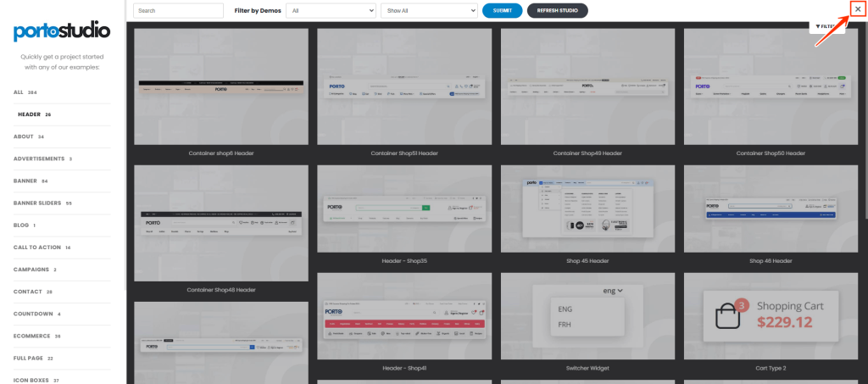Click the Submit button
Image resolution: width=868 pixels, height=384 pixels.
coord(502,10)
